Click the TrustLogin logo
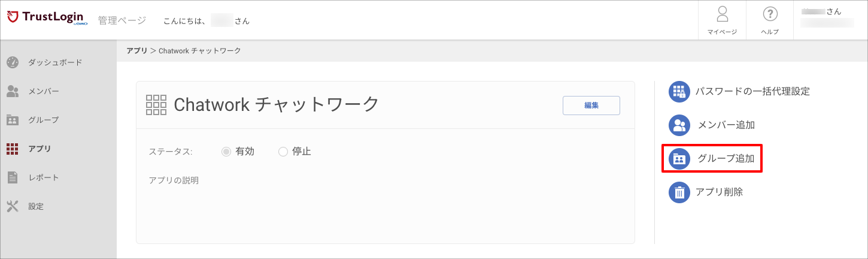The width and height of the screenshot is (868, 259). (45, 19)
